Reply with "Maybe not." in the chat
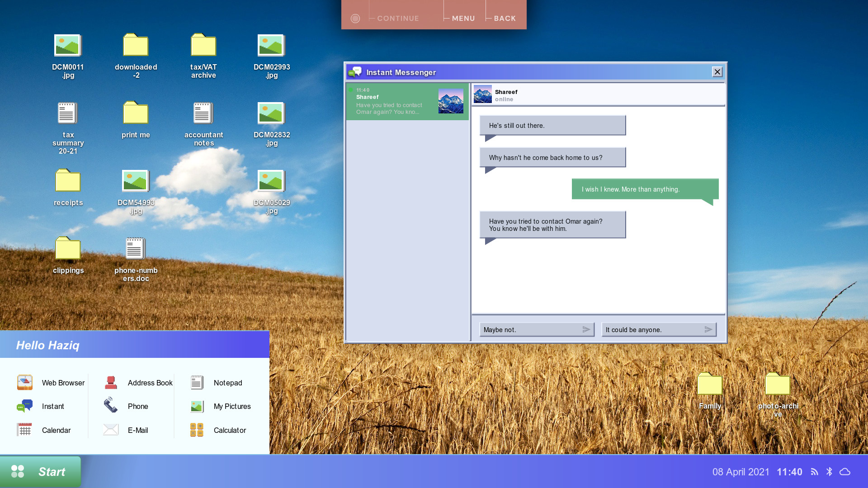 [537, 329]
